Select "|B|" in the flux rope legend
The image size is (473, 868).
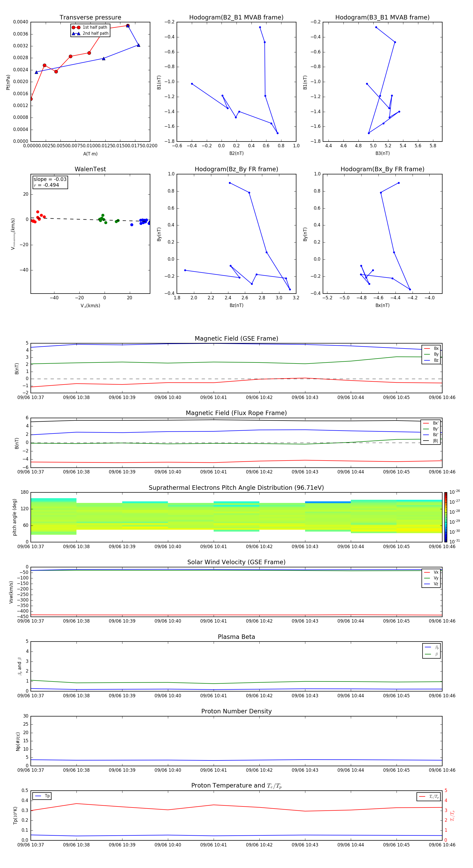click(x=431, y=441)
